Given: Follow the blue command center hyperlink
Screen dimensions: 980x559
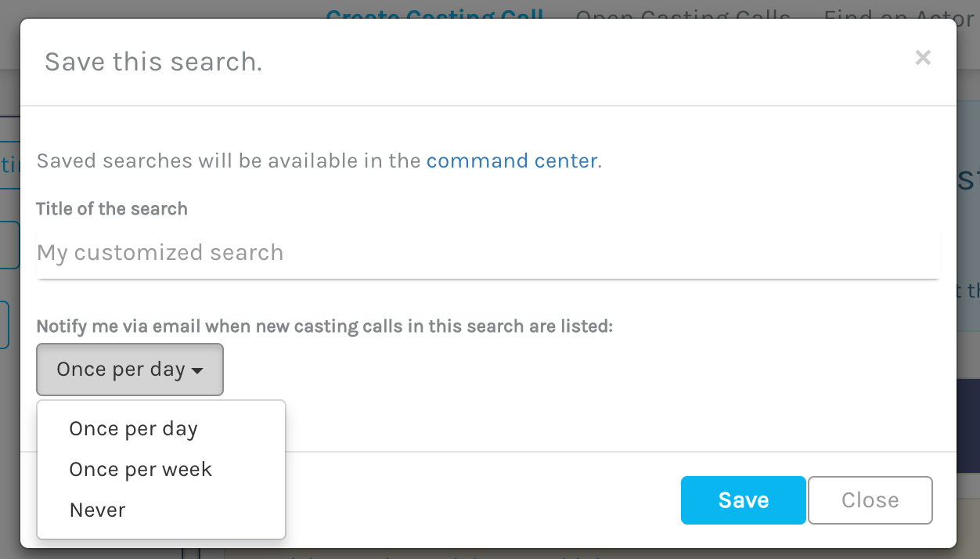Looking at the screenshot, I should tap(512, 160).
